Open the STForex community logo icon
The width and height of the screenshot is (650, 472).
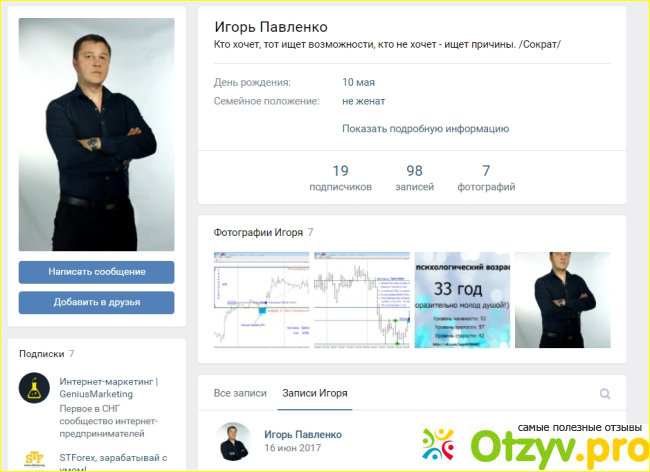[x=34, y=460]
